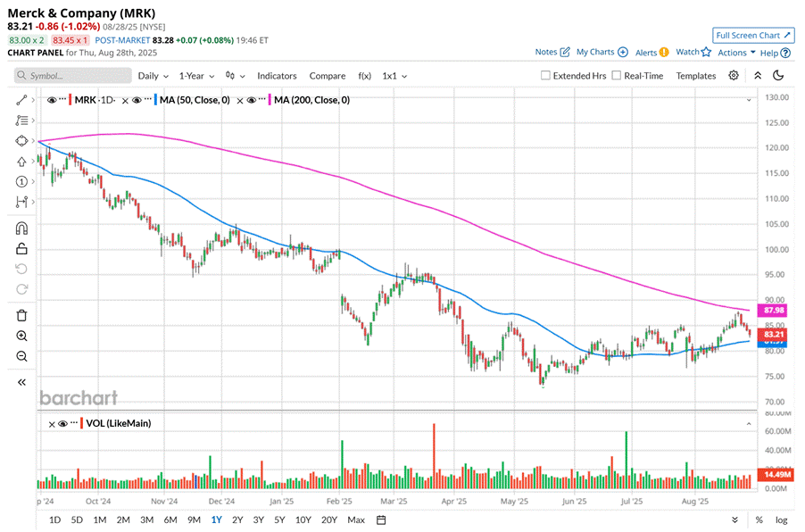Open the Actions dropdown menu

pos(736,53)
